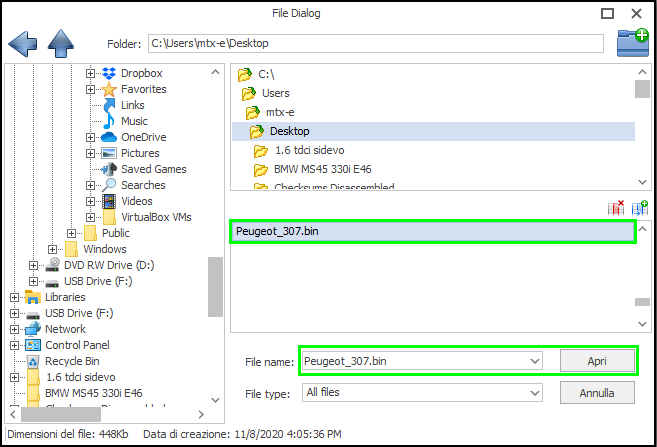Select the Music note icon in tree

coord(109,121)
